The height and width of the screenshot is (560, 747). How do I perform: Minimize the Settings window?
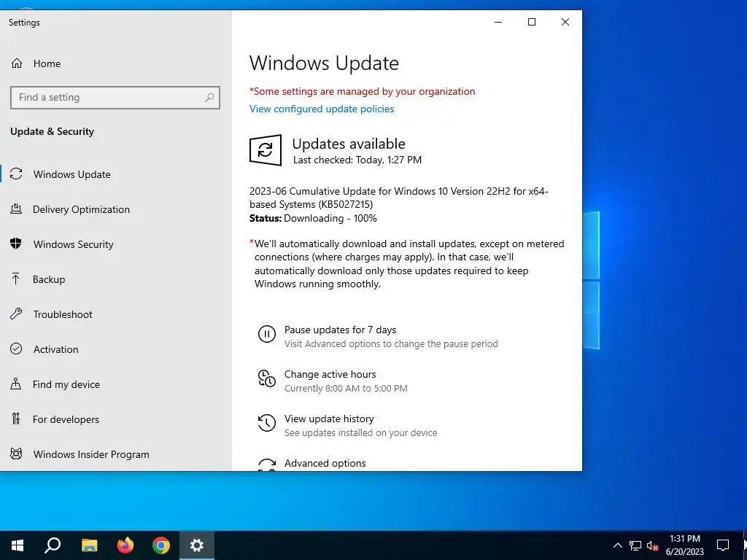(498, 22)
